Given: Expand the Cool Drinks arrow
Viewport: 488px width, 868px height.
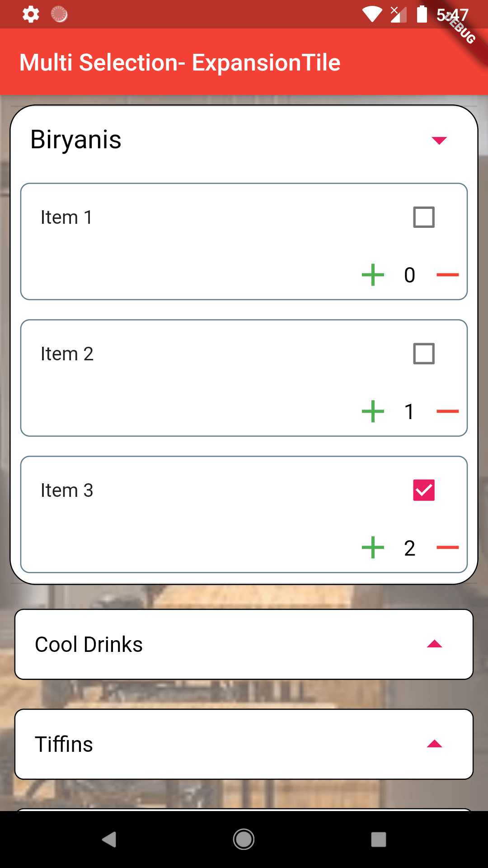Looking at the screenshot, I should pos(435,644).
